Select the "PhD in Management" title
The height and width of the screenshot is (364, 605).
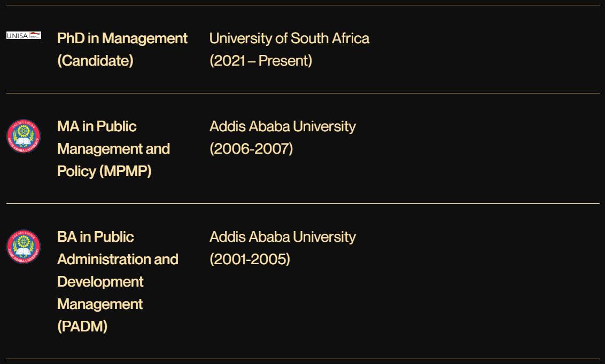[x=122, y=38]
